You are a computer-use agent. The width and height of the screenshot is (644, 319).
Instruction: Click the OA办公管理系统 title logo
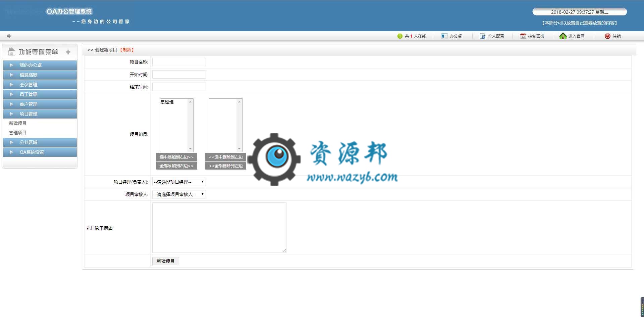(69, 11)
